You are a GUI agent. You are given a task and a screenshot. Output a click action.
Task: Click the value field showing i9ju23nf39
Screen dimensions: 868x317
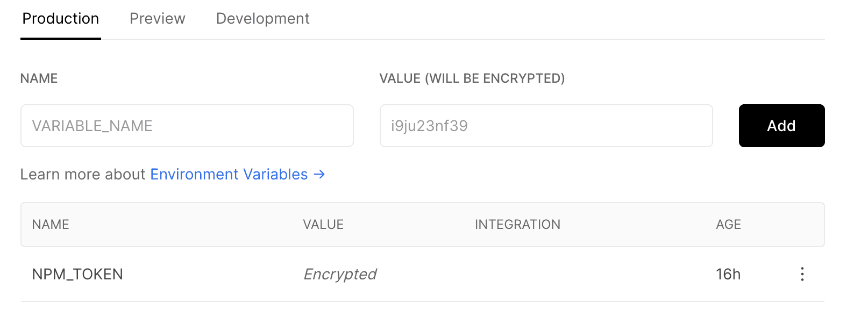click(546, 126)
